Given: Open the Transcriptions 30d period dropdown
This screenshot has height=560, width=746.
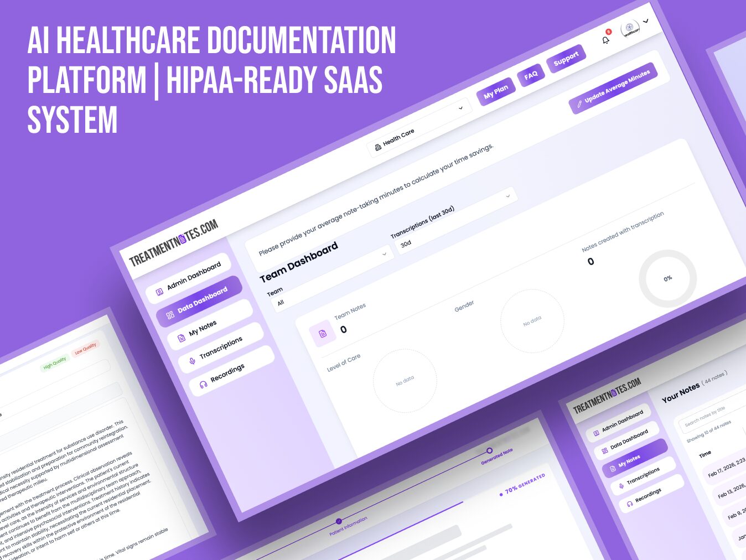Looking at the screenshot, I should click(457, 220).
